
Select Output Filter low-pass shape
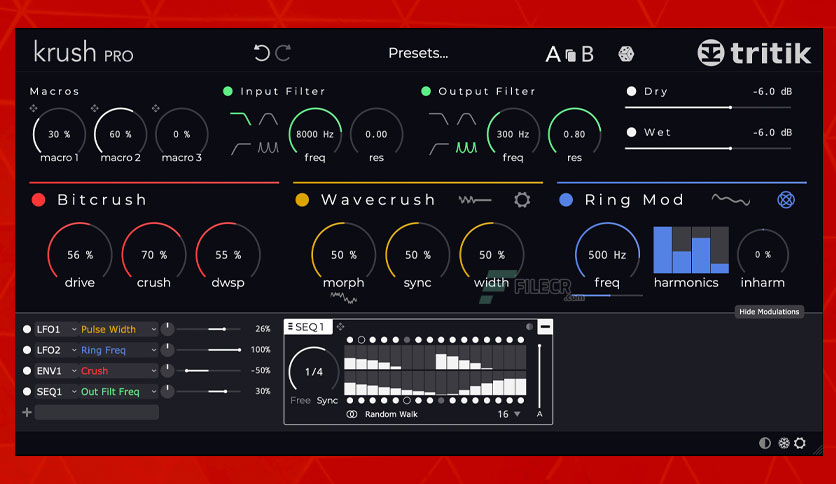click(439, 118)
